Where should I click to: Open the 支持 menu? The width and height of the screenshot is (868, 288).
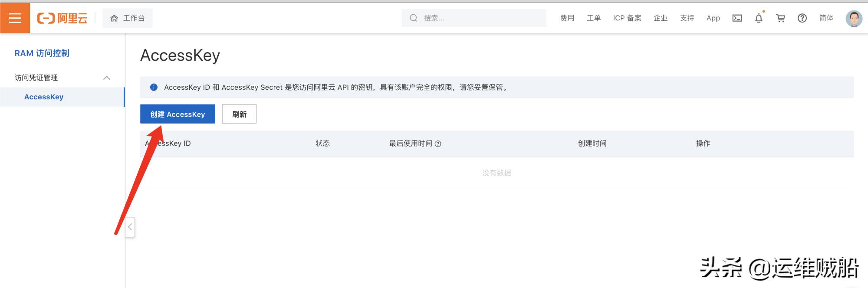click(x=687, y=18)
